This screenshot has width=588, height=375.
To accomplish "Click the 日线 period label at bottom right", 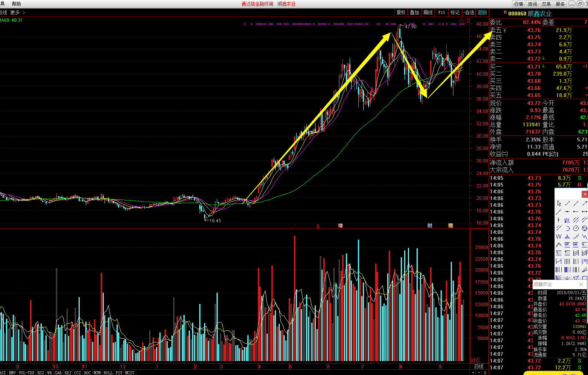I will coord(479,366).
